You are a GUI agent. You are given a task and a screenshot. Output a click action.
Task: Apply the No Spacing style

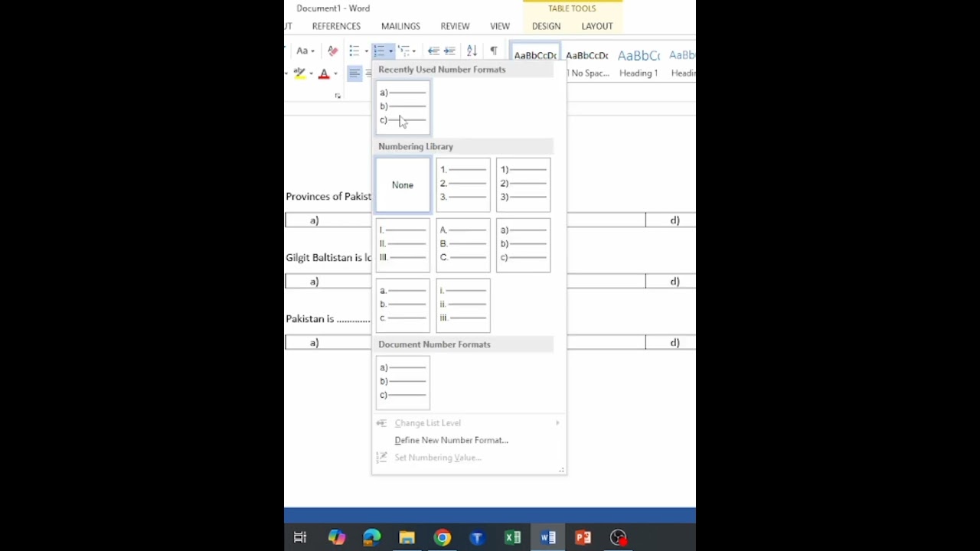point(588,63)
